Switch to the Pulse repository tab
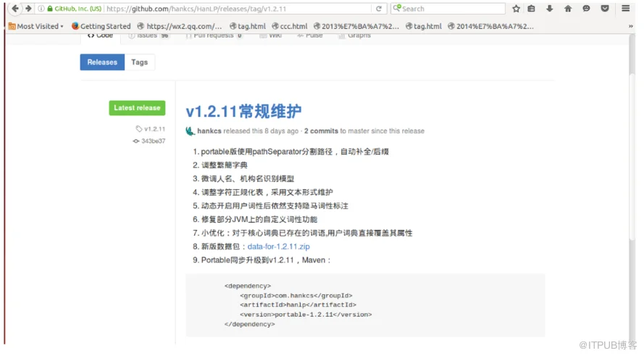 pos(310,36)
